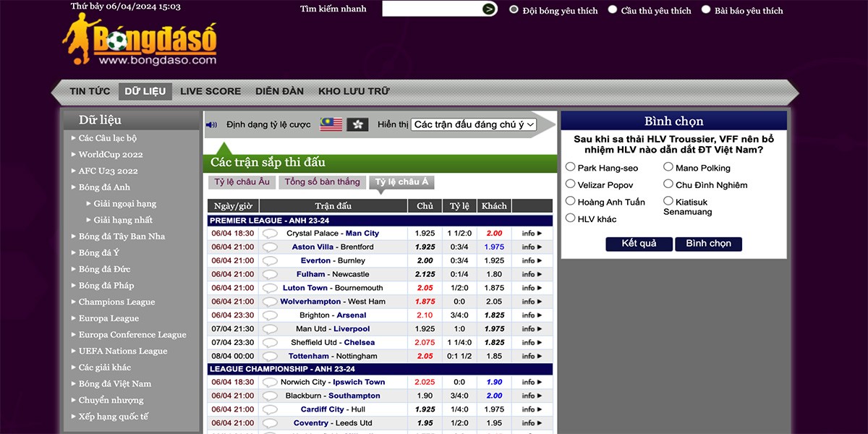
Task: Select the Hong Kong flag odds format
Action: pos(357,124)
